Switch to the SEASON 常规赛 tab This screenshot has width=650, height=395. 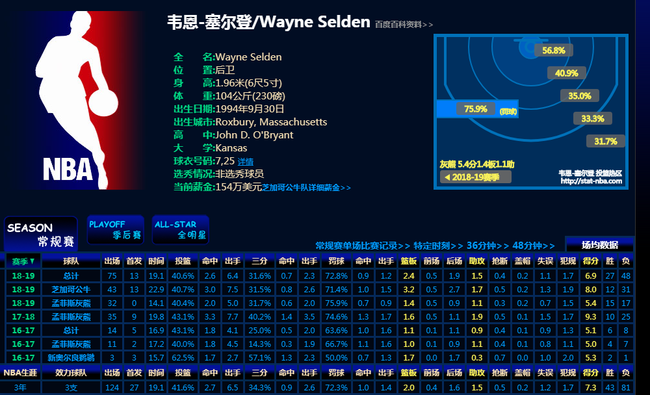41,234
